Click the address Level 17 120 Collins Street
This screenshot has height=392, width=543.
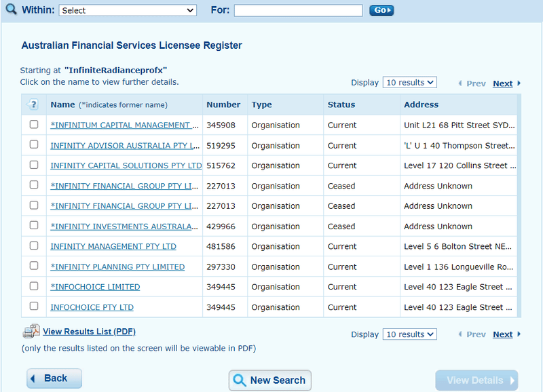pos(460,165)
